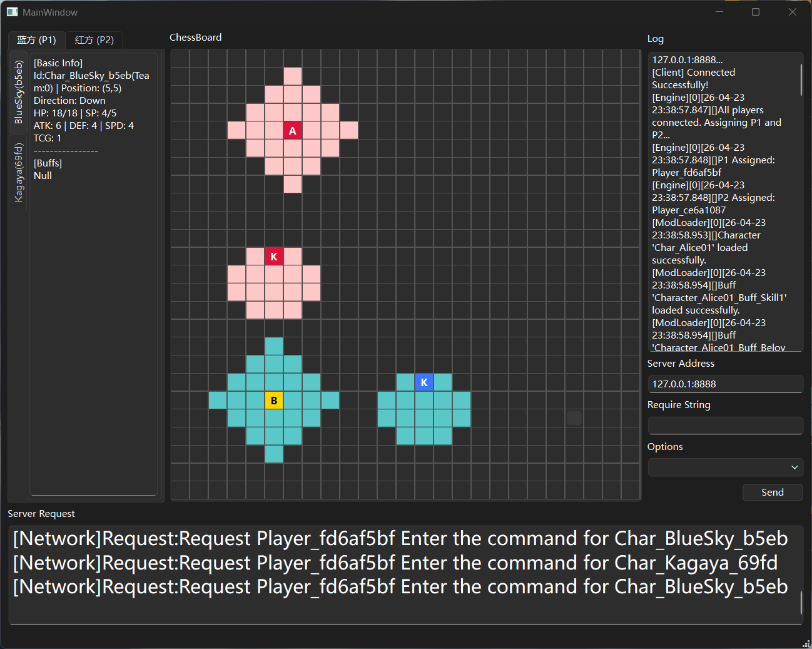Click the dark highlighted empty board cell
Viewport: 812px width, 649px height.
pos(574,418)
